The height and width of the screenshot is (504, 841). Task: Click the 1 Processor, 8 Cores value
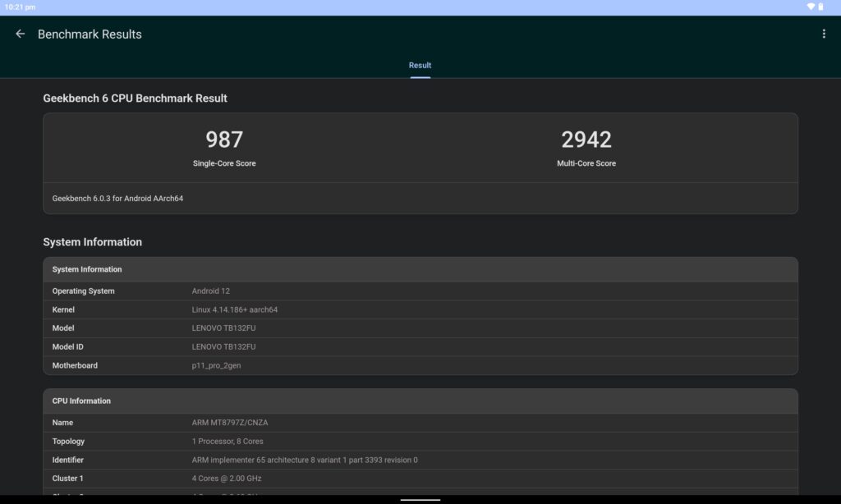[227, 442]
